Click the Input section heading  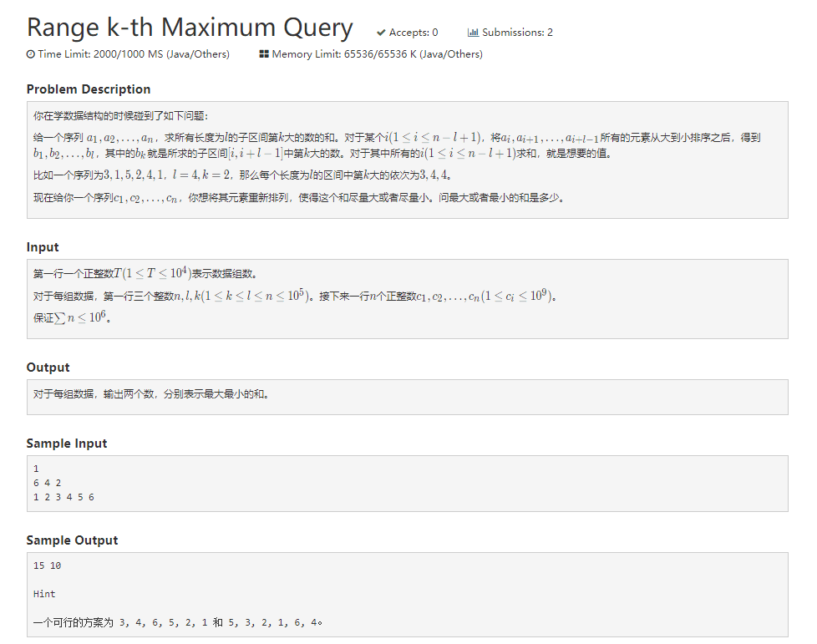point(43,247)
